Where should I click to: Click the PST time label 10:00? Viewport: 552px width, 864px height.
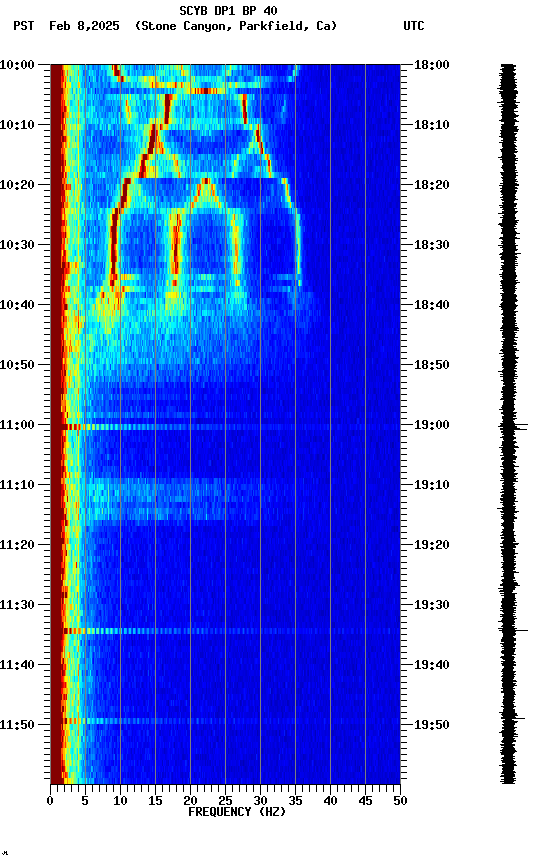[x=17, y=65]
